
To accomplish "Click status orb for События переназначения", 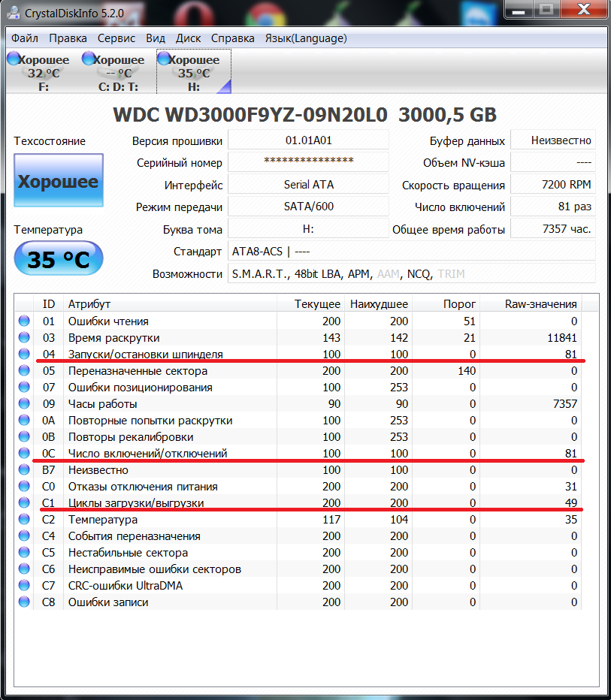I will tap(24, 536).
